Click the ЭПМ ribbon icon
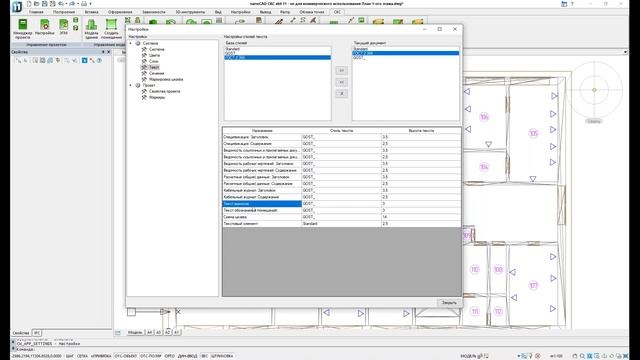Image resolution: width=640 pixels, height=360 pixels. tap(64, 27)
